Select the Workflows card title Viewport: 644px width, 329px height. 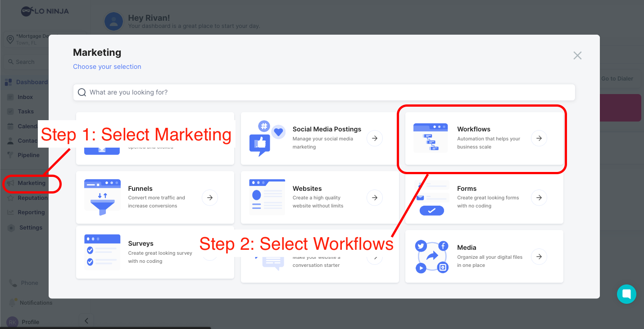pos(474,129)
